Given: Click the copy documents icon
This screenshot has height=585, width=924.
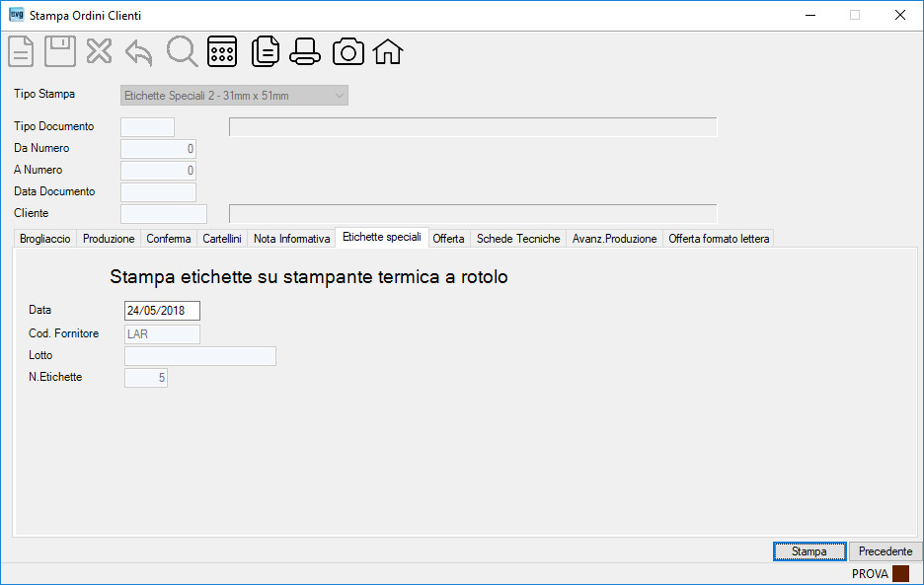Looking at the screenshot, I should (x=266, y=51).
